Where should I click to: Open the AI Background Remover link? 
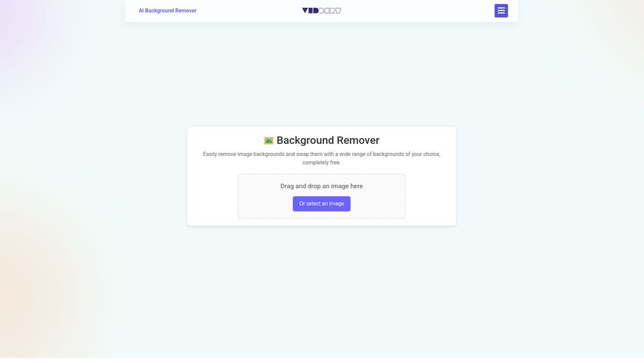[x=167, y=11]
